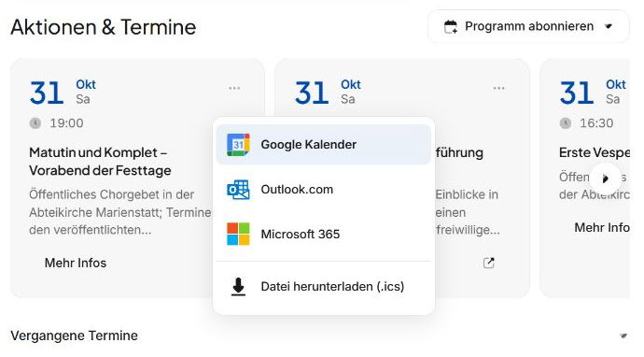Click the download arrow icon
The width and height of the screenshot is (644, 357).
pos(238,287)
